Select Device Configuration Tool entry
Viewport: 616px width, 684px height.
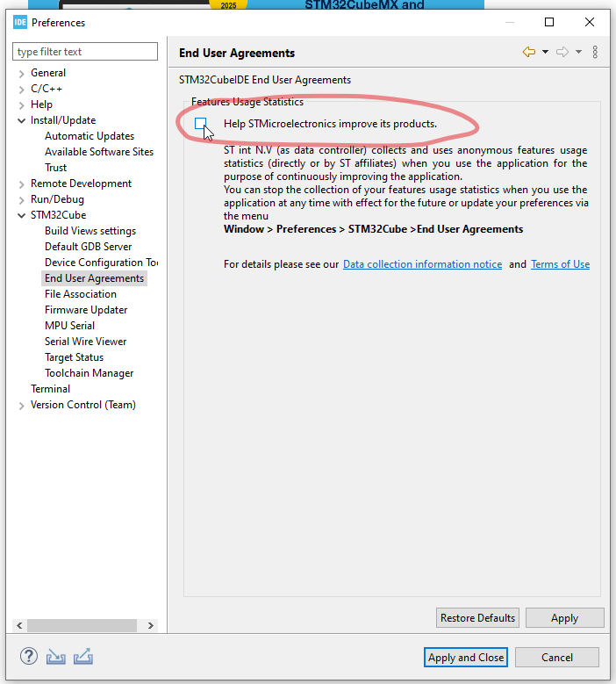(x=101, y=263)
